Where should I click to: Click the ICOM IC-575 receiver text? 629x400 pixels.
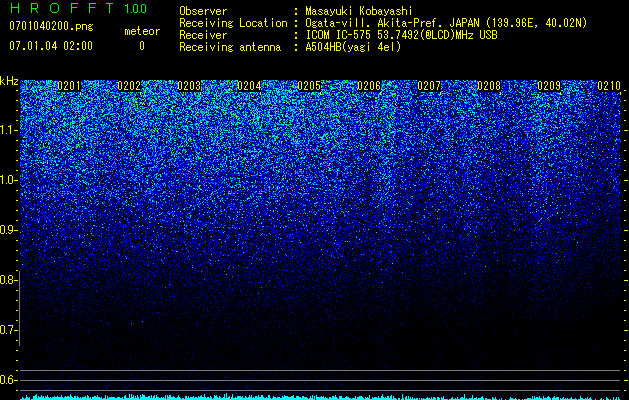401,35
